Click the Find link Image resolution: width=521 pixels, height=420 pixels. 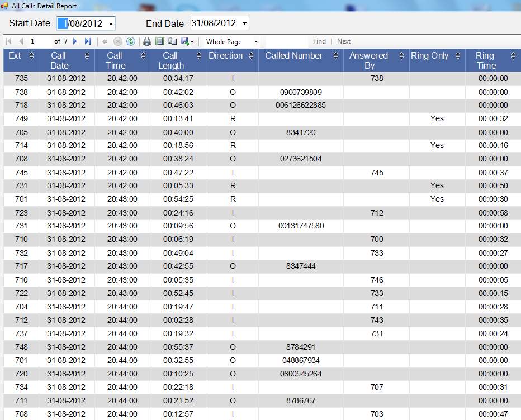319,41
